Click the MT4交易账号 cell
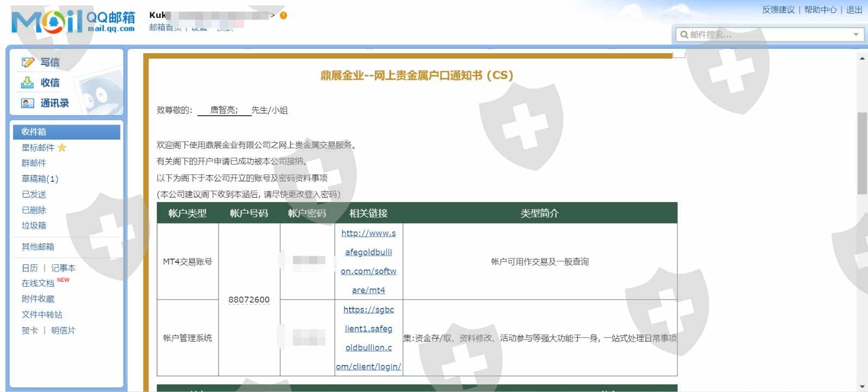Viewport: 868px width, 392px height. tap(188, 262)
